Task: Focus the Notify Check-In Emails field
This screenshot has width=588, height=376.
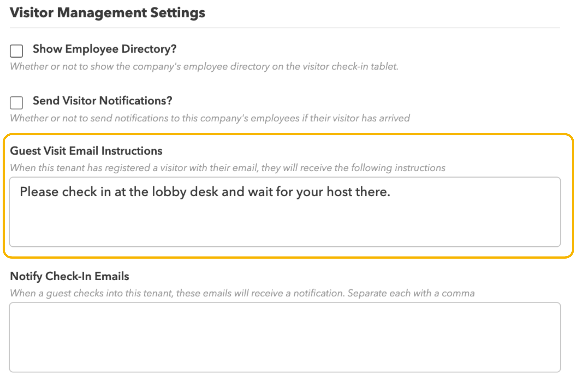Action: pyautogui.click(x=285, y=337)
